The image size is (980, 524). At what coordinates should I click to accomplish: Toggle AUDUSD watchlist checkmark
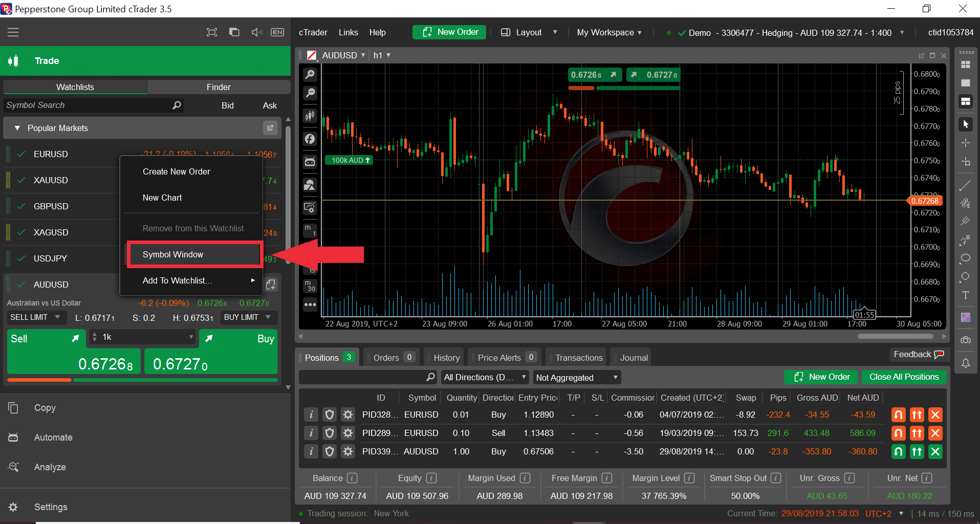pos(21,285)
